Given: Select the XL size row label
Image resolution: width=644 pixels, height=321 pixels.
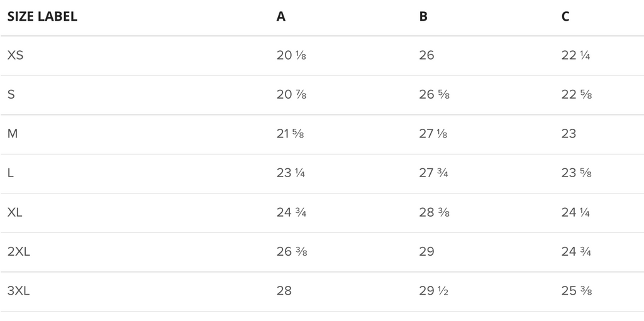Looking at the screenshot, I should 15,212.
